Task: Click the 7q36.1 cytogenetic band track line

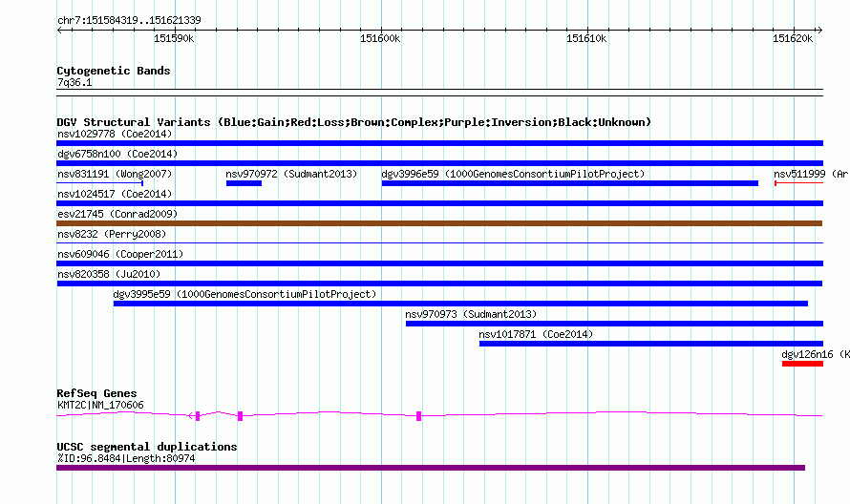Action: [x=439, y=93]
